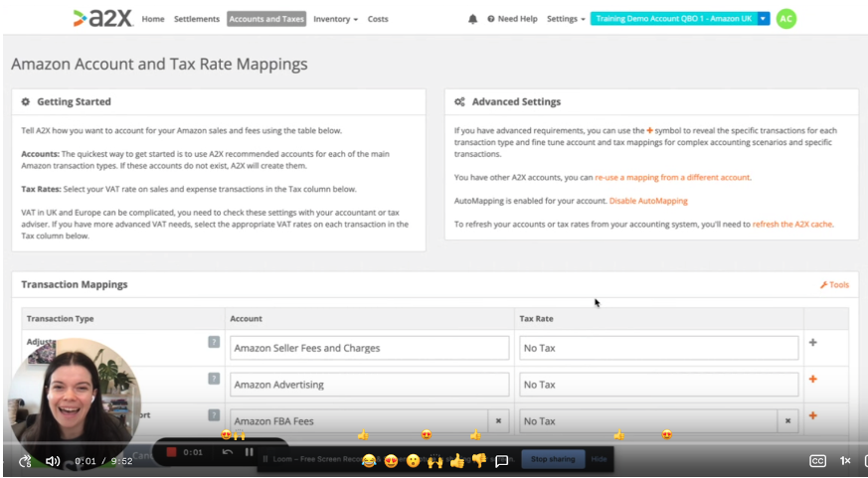Screen dimensions: 868x478
Task: Click the Tax Rate column header
Action: 536,319
